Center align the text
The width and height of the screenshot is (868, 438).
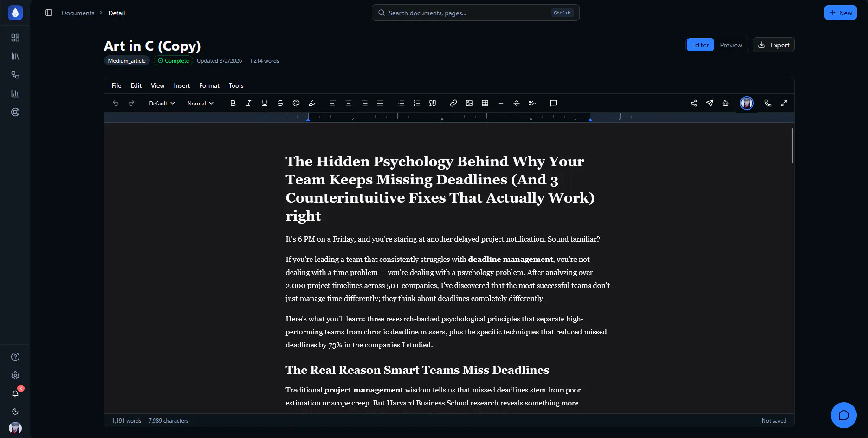[x=349, y=103]
